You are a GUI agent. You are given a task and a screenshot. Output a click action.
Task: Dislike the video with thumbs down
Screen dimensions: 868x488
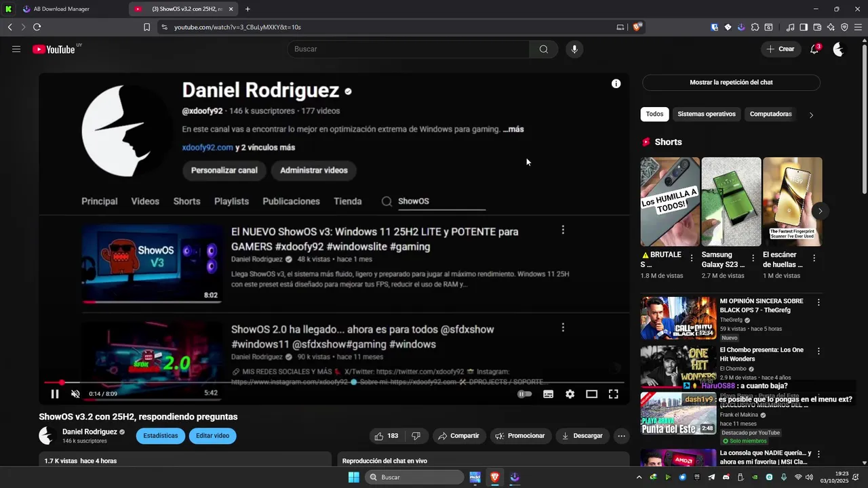[x=416, y=436]
